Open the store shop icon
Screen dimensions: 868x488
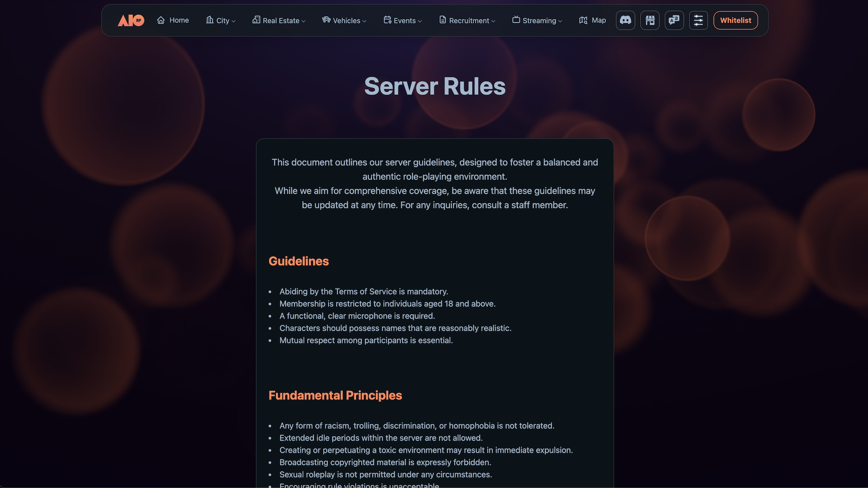tap(650, 20)
